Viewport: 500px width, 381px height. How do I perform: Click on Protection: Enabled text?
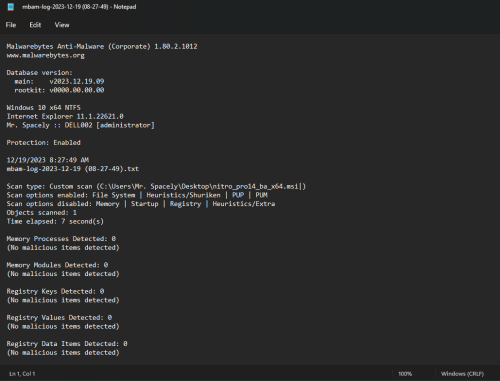(44, 143)
